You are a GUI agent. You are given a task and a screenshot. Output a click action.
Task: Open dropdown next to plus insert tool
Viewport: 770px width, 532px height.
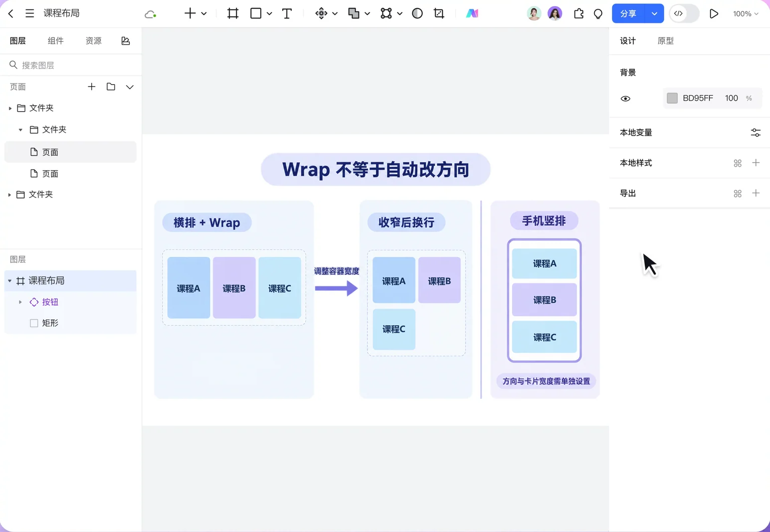pos(204,14)
